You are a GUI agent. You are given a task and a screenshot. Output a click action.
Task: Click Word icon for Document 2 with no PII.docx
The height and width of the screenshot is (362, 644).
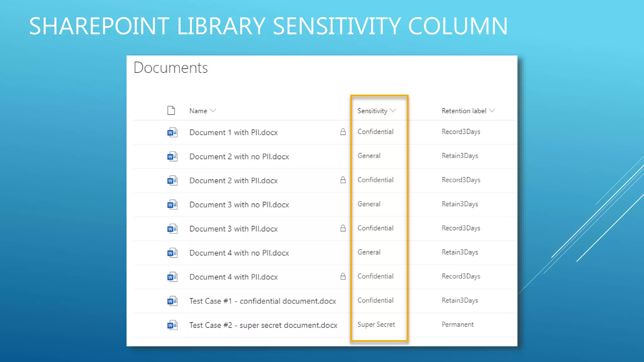pos(172,156)
